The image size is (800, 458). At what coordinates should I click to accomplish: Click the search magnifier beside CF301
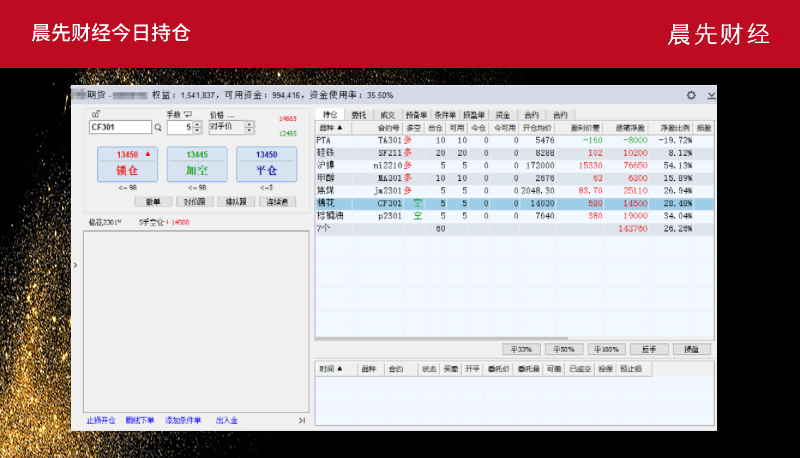(158, 128)
